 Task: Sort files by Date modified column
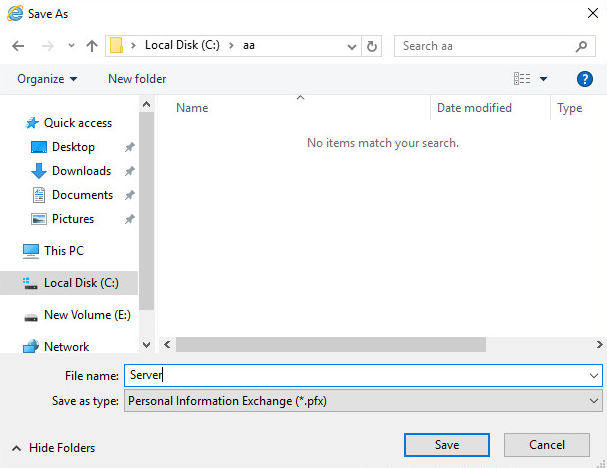tap(474, 108)
